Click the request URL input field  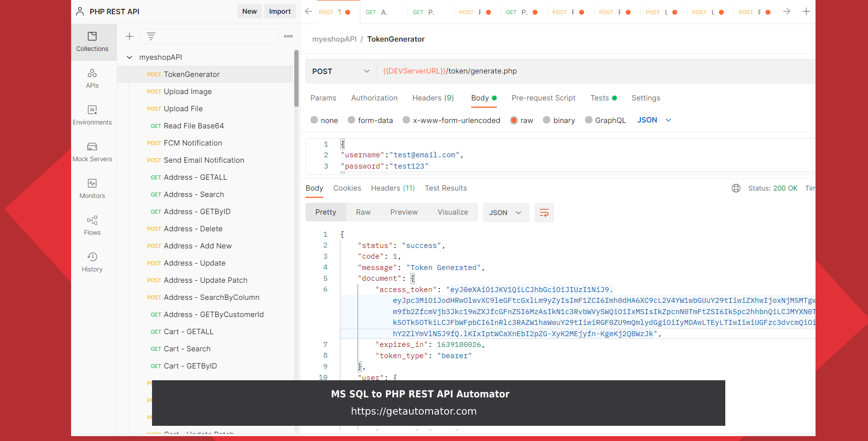(x=596, y=71)
